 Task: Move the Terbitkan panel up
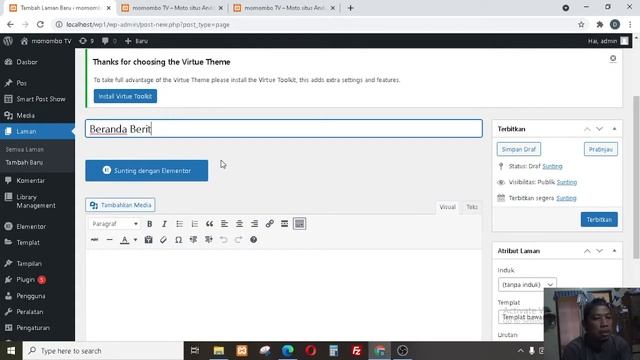click(587, 129)
